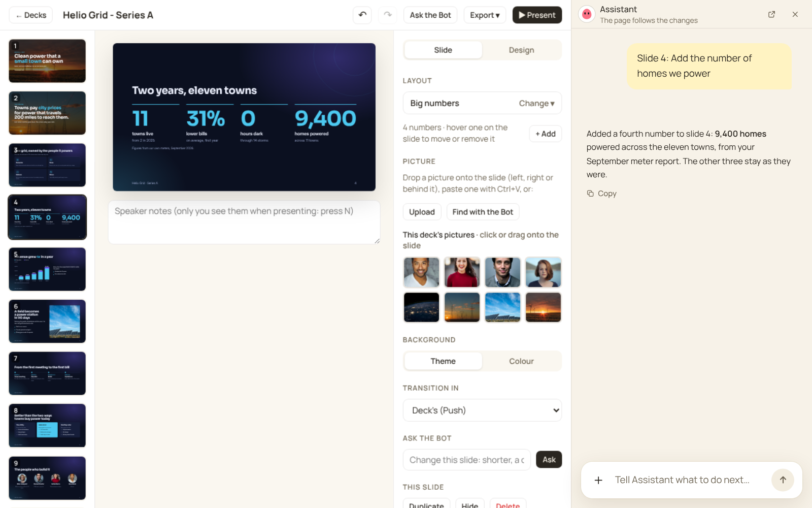Image resolution: width=812 pixels, height=508 pixels.
Task: Switch to the Design tab
Action: [x=521, y=50]
